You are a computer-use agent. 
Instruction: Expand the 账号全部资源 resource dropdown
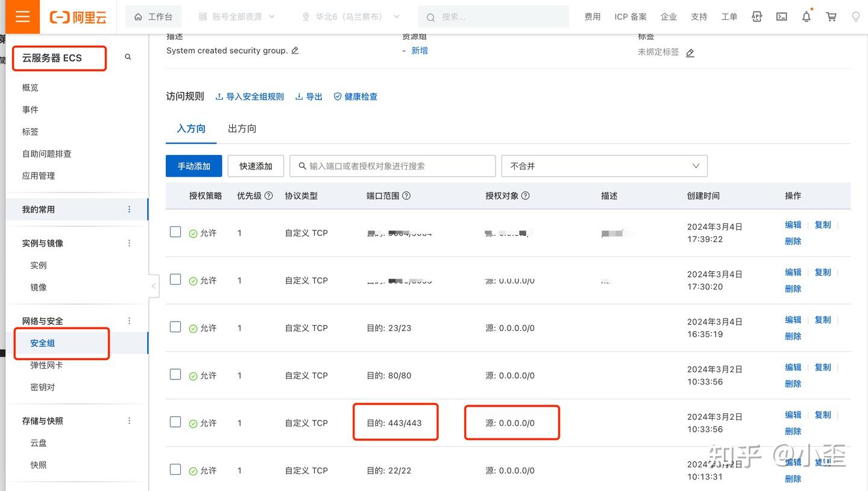pyautogui.click(x=236, y=17)
